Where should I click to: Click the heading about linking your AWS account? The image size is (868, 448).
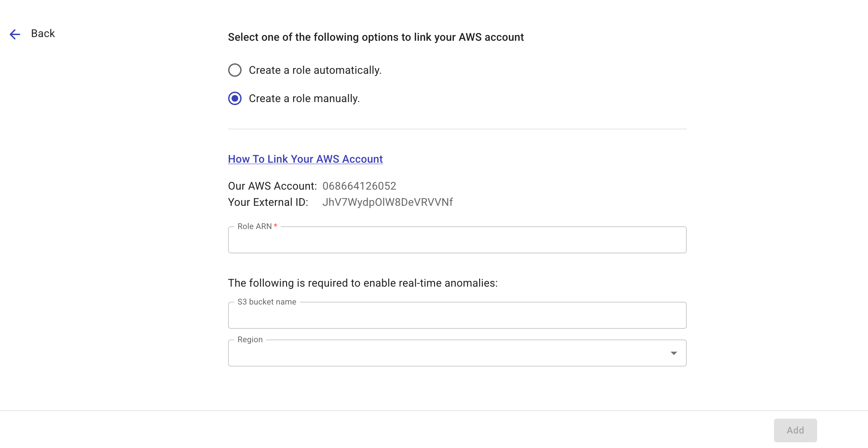pyautogui.click(x=376, y=37)
